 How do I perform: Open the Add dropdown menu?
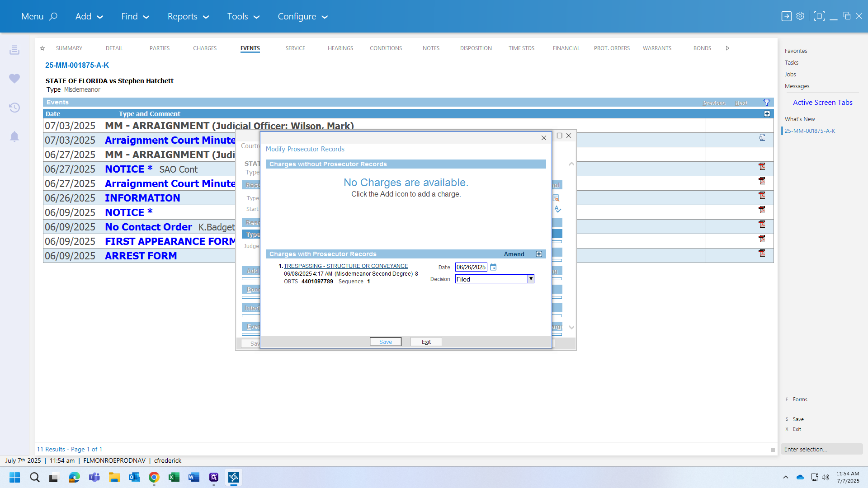pyautogui.click(x=89, y=16)
